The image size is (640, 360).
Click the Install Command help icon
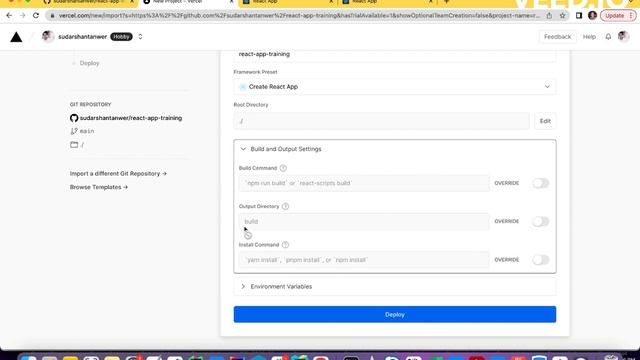285,244
